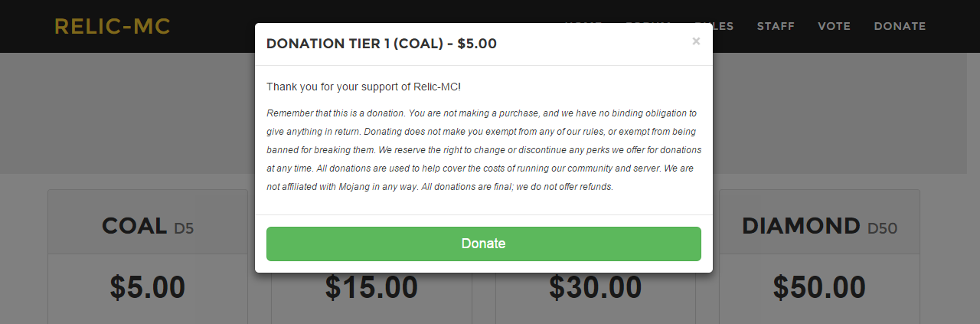Close the donation dialog with the X
Screen dimensions: 980x324
(696, 41)
